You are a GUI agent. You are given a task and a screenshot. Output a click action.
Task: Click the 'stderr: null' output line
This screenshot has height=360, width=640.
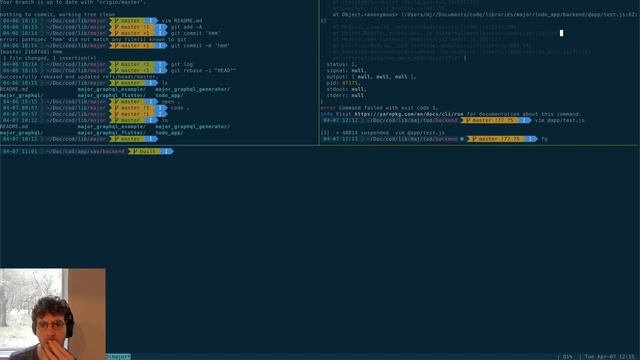[x=345, y=96]
